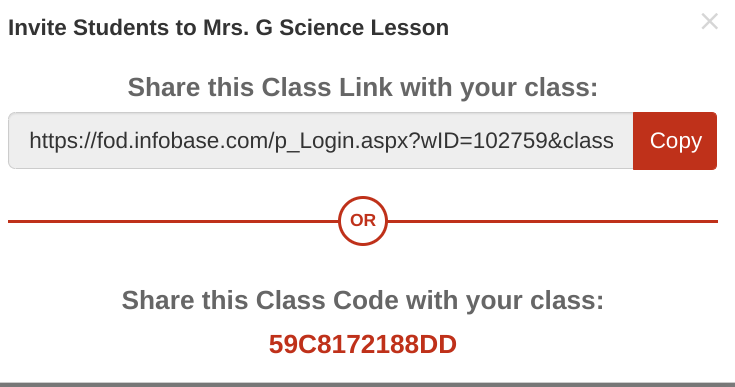The height and width of the screenshot is (387, 735).
Task: Copy the class link
Action: coord(675,141)
